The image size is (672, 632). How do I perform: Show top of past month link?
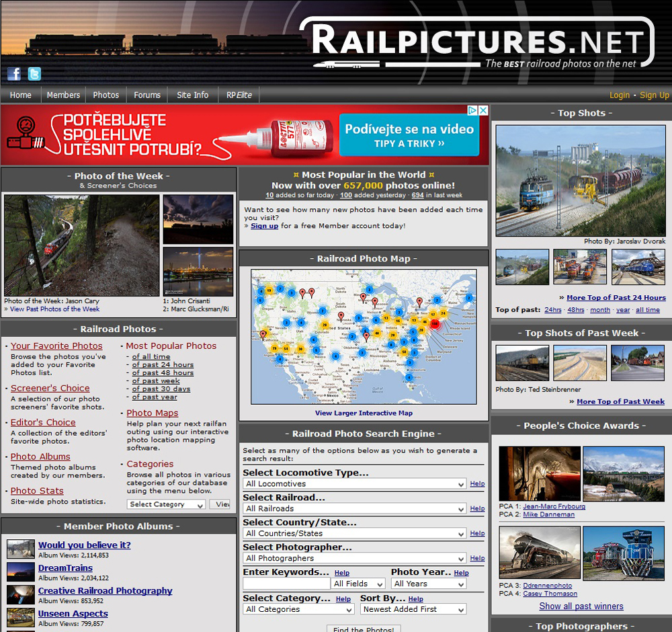pyautogui.click(x=600, y=310)
